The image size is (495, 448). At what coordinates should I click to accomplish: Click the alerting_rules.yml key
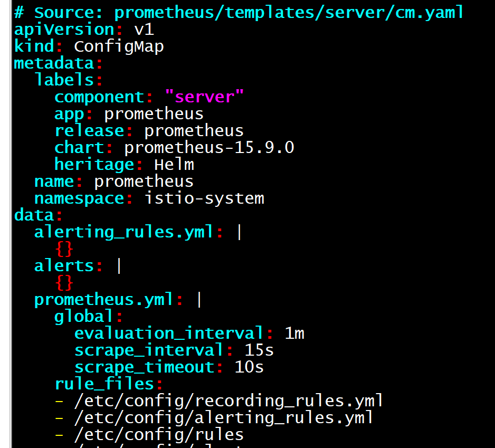[123, 232]
